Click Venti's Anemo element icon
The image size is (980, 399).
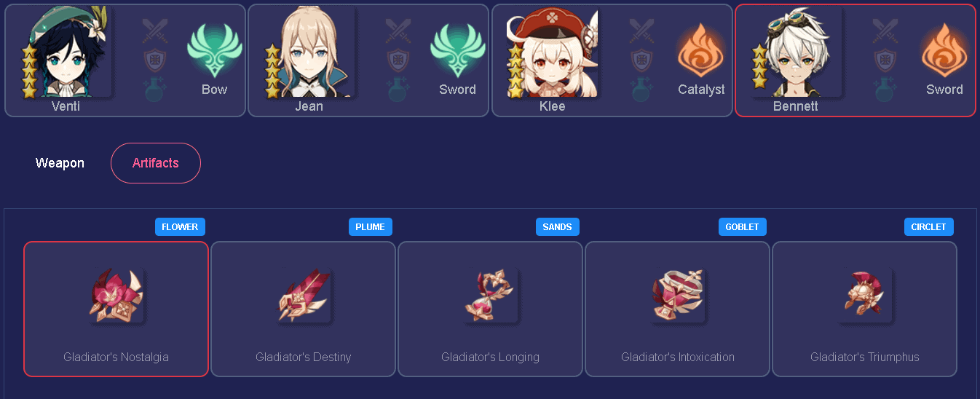point(214,50)
